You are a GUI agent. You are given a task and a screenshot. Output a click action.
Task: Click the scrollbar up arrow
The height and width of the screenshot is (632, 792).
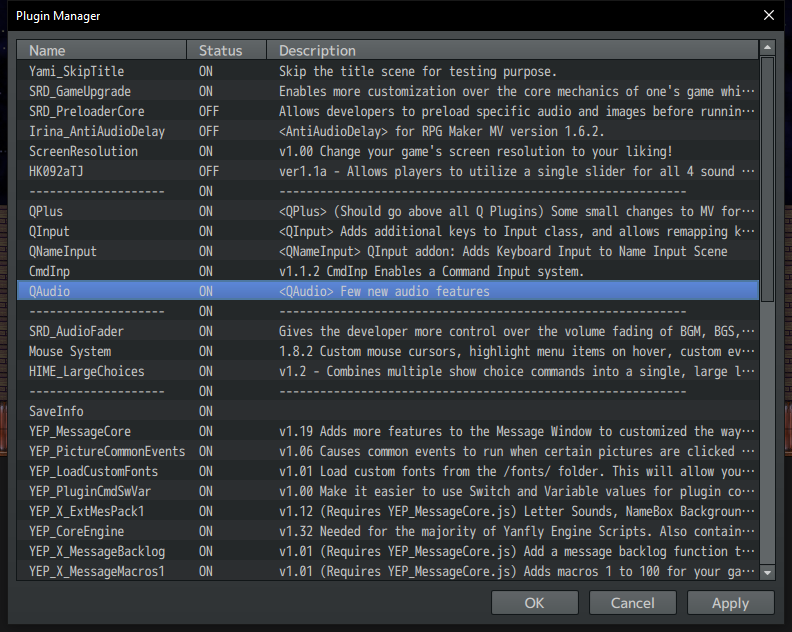(767, 48)
